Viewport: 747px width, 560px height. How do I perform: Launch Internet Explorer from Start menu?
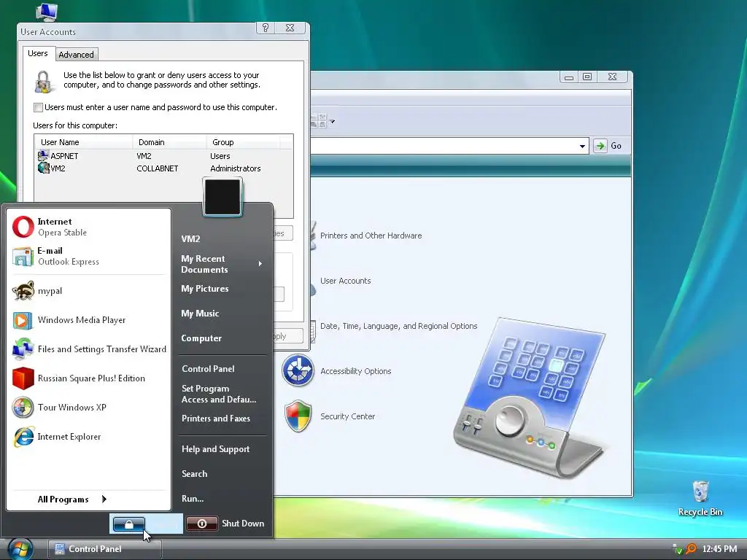pos(89,437)
